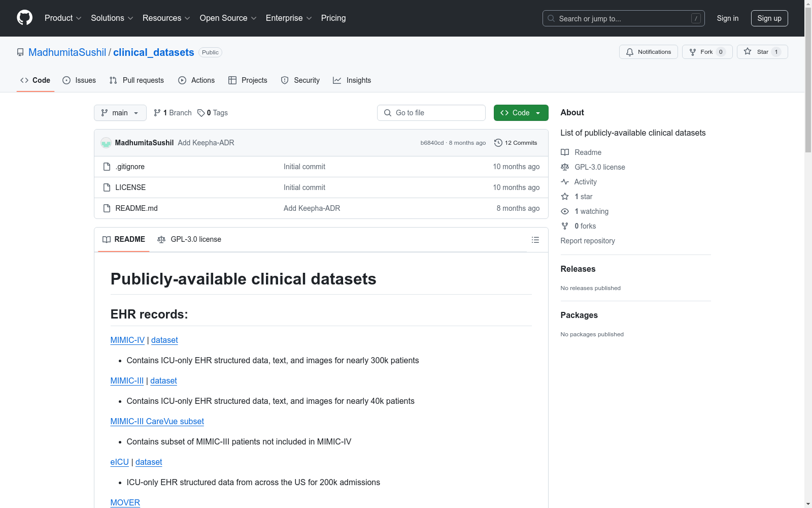This screenshot has height=508, width=812.
Task: Click the branch icon beside 1 Branch
Action: coord(157,113)
